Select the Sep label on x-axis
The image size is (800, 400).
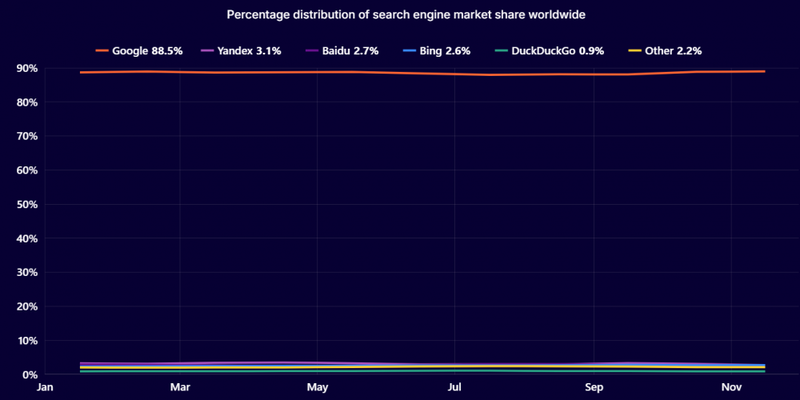tap(593, 387)
